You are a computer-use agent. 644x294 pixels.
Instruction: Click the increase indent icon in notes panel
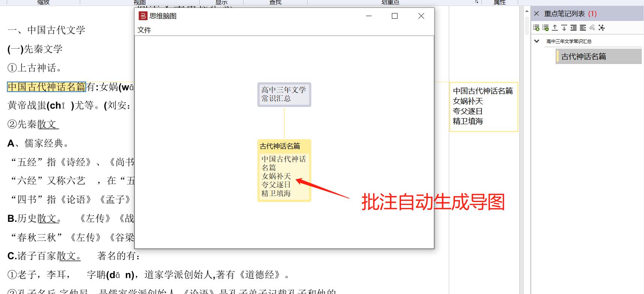coord(583,28)
